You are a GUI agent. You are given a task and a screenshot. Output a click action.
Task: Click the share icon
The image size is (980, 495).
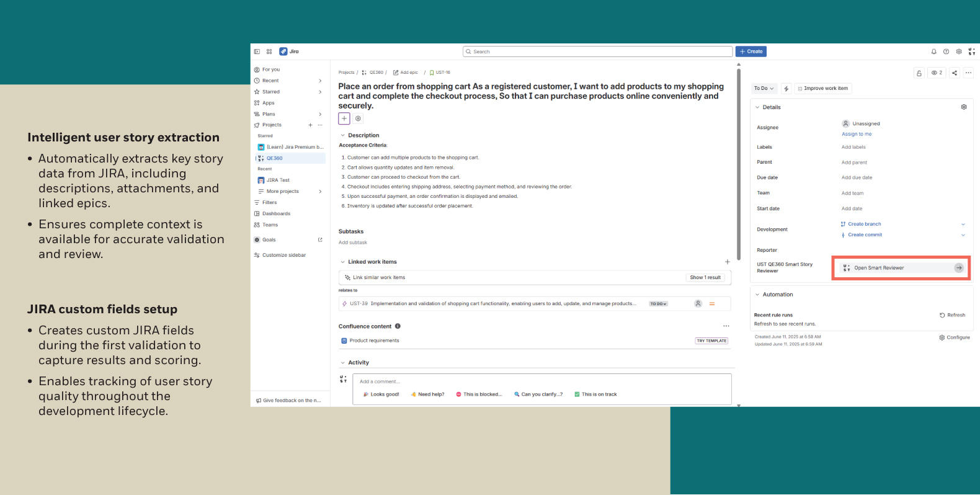pyautogui.click(x=955, y=73)
